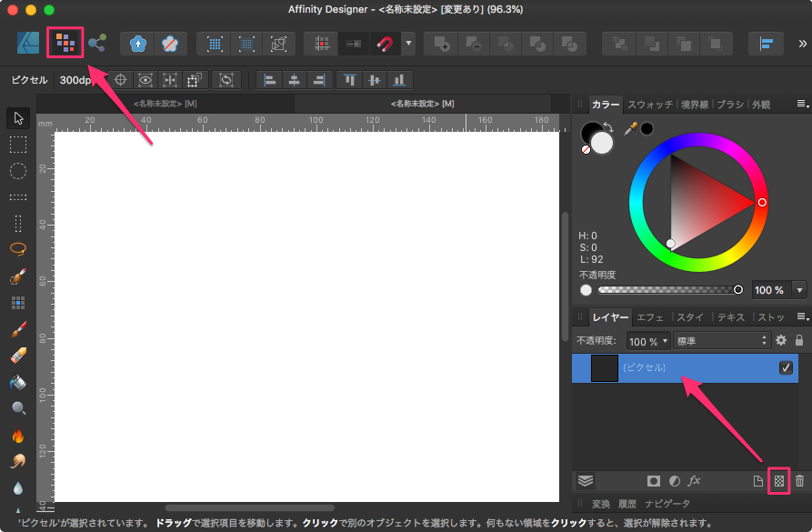
Task: Select the Elliptical Marquee tool
Action: 18,170
